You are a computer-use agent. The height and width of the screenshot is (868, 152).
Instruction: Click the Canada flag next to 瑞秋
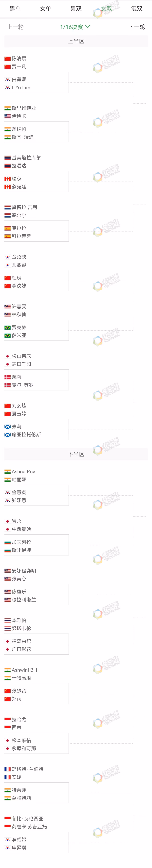tap(7, 179)
